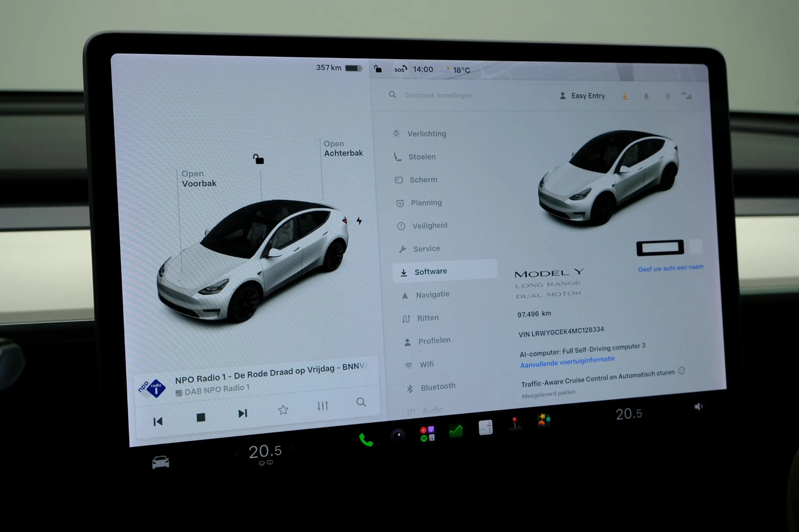This screenshot has width=799, height=532.
Task: Open the Wifi settings menu
Action: (x=419, y=364)
